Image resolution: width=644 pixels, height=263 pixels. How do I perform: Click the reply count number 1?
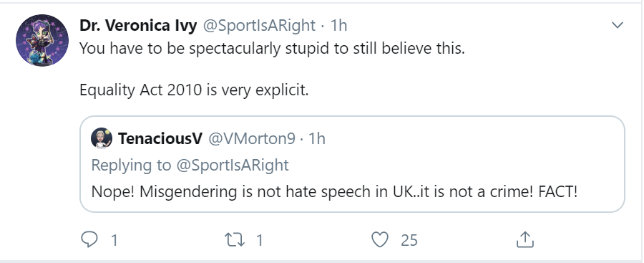click(x=114, y=240)
